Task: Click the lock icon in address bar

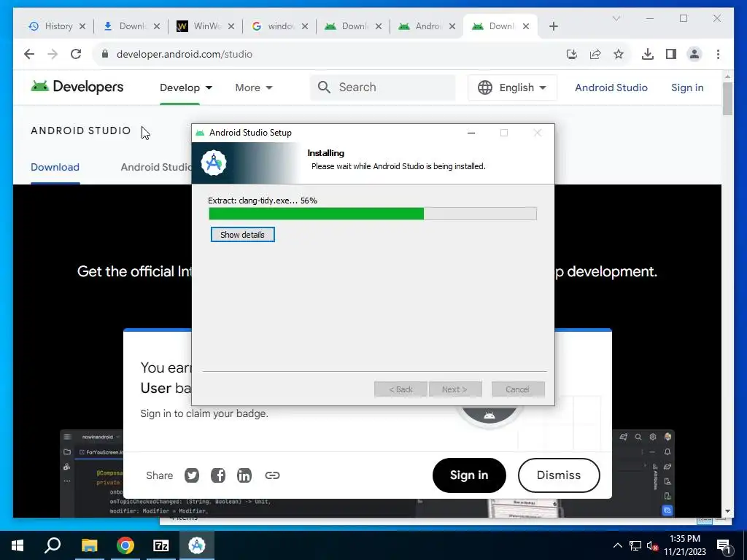Action: click(105, 54)
